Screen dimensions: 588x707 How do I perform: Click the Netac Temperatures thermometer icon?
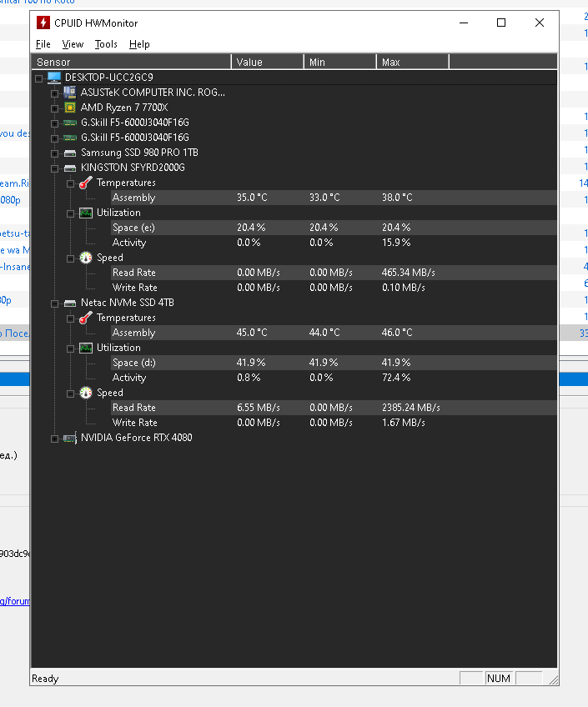click(x=86, y=318)
